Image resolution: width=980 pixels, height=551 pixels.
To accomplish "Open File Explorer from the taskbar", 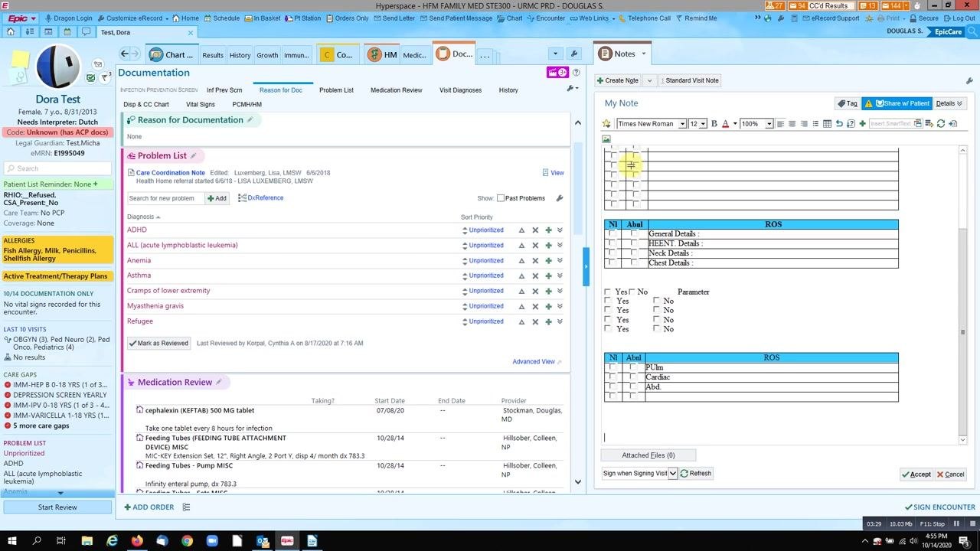I will 87,541.
